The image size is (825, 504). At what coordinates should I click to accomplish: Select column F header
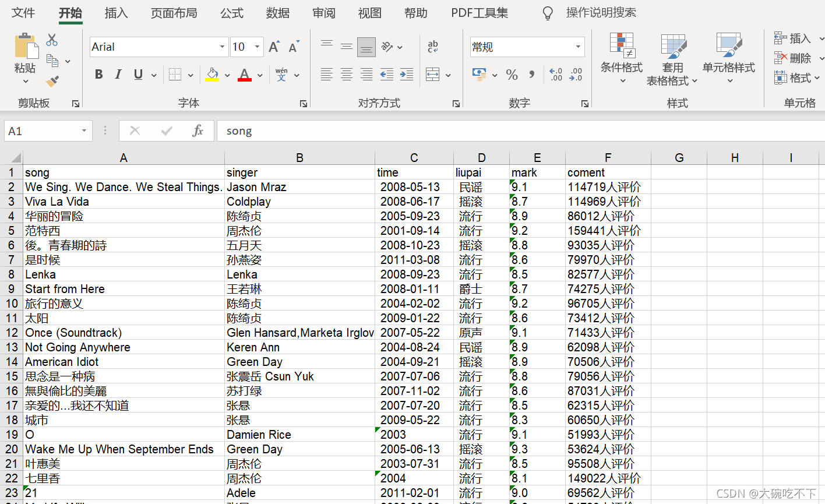pos(608,158)
